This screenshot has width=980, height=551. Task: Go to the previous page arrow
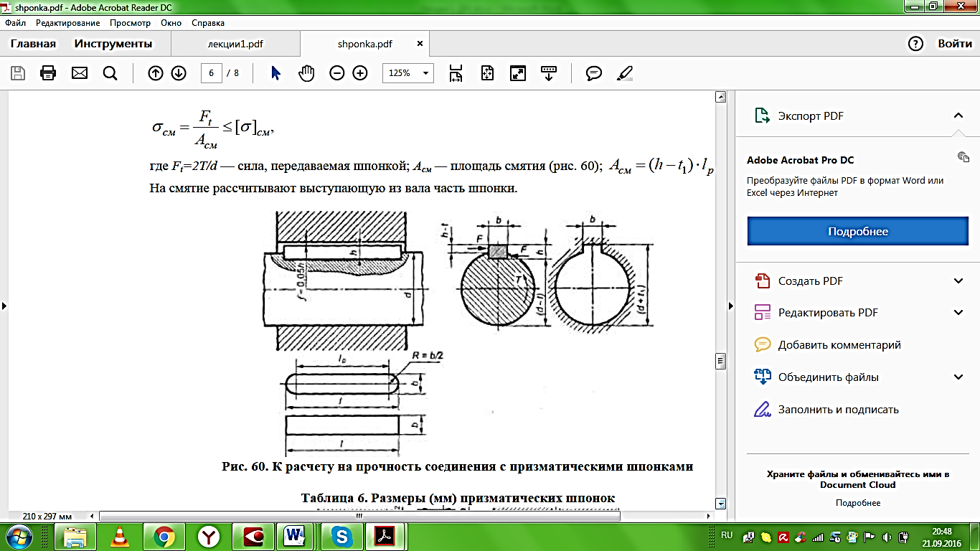point(156,73)
